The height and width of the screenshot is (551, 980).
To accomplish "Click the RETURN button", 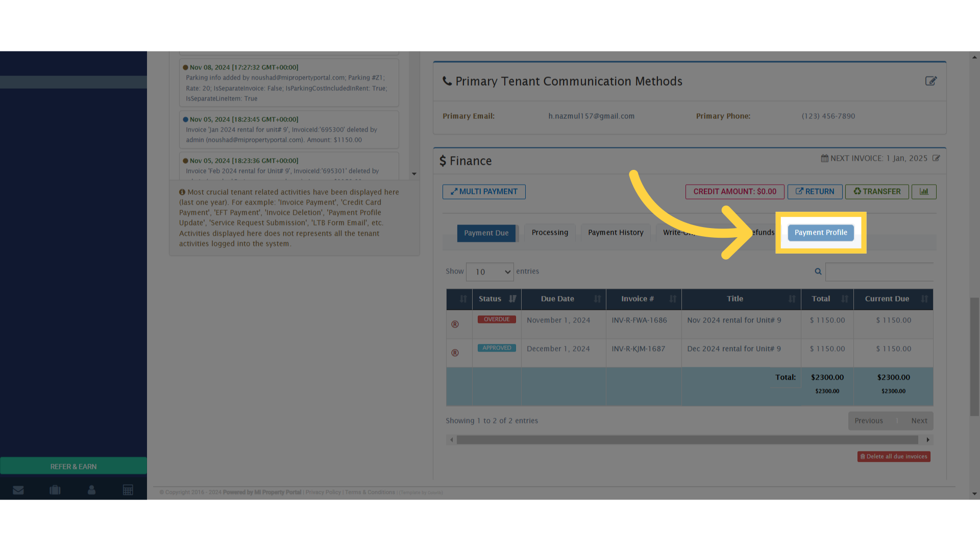I will click(815, 192).
